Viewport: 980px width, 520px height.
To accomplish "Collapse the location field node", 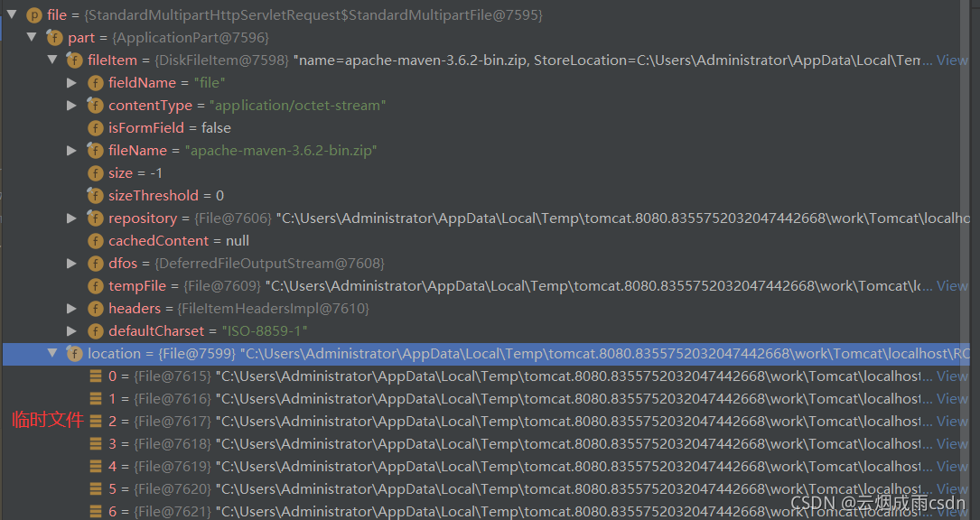I will click(x=52, y=353).
